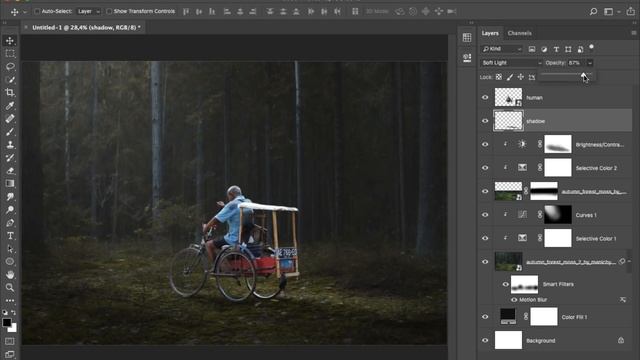
Task: Lock transparent pixels of the layer
Action: click(499, 77)
